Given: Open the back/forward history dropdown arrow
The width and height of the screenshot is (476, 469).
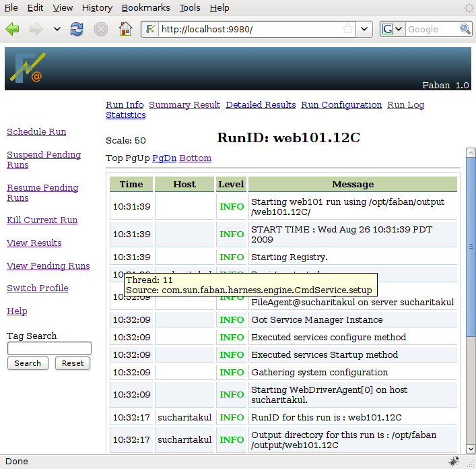Looking at the screenshot, I should tap(57, 29).
